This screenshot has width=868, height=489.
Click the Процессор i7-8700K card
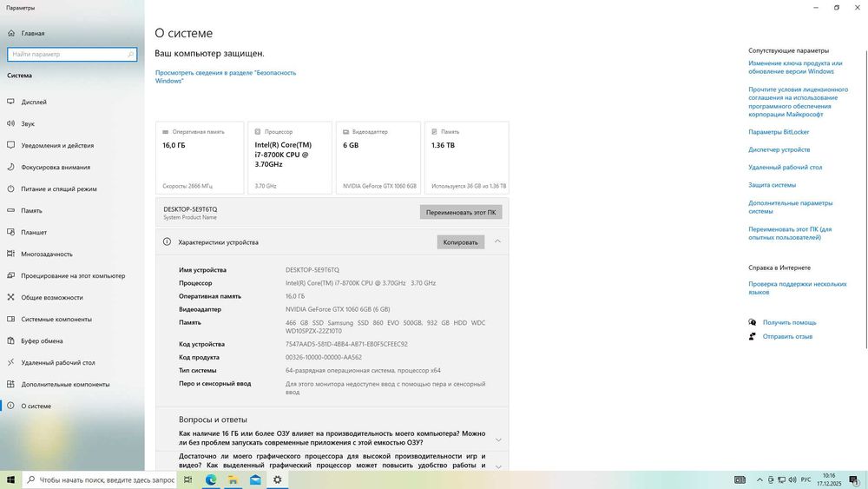(x=290, y=158)
